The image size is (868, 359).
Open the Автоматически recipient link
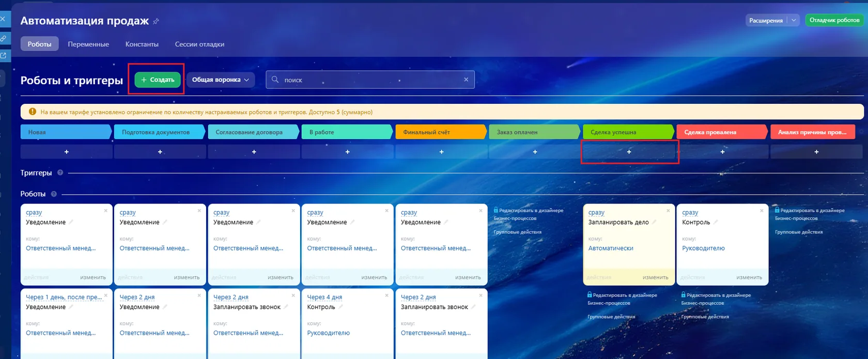(x=611, y=248)
